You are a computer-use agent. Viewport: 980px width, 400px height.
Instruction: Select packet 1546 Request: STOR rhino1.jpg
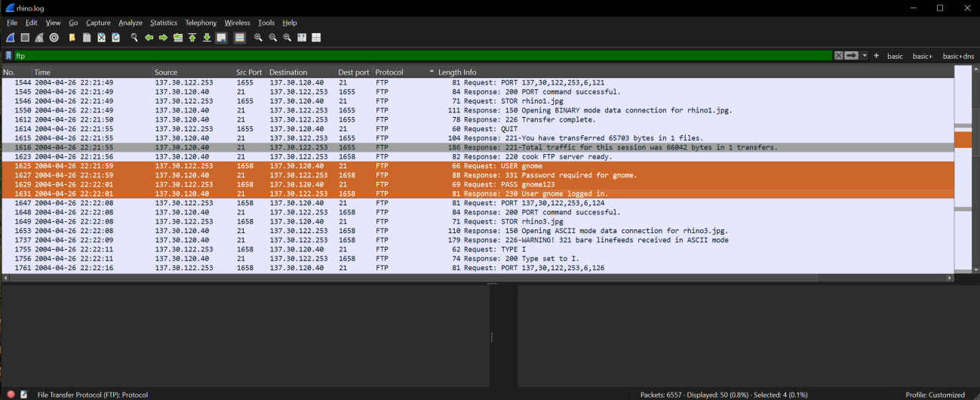tap(478, 100)
